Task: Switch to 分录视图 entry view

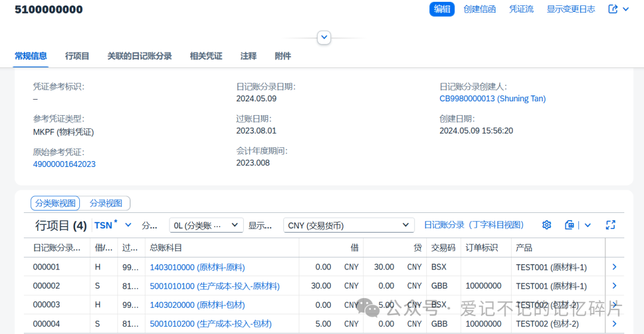Action: (x=106, y=203)
